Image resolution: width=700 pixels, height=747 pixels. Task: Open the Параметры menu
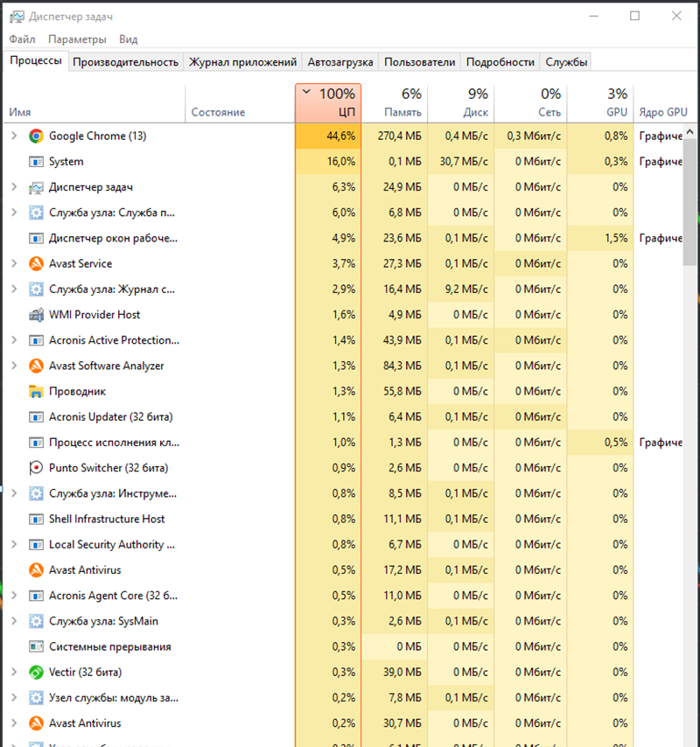77,39
